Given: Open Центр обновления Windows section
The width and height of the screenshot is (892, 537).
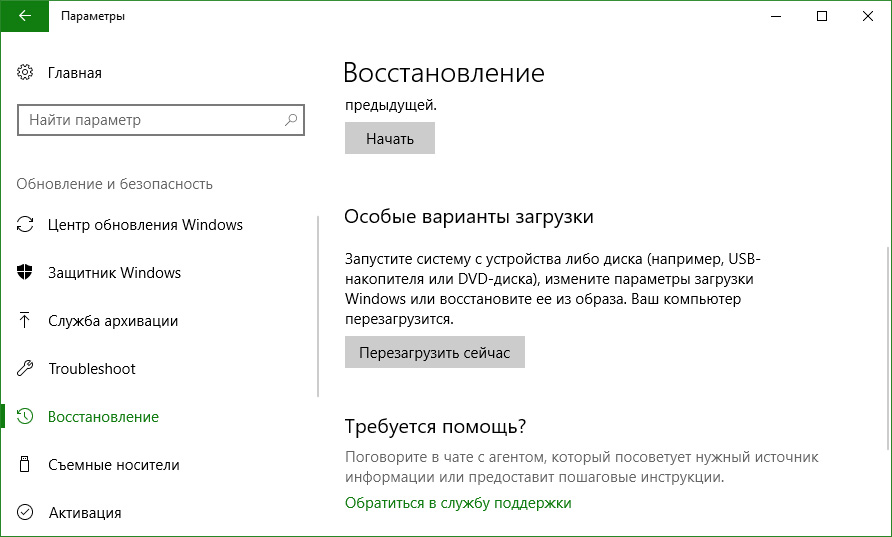Looking at the screenshot, I should pos(145,225).
